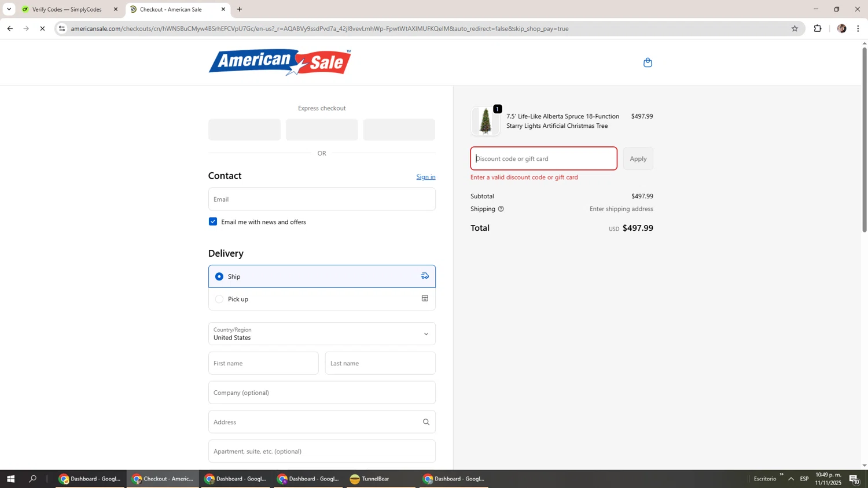Open Windows taskbar search
Screen dimensions: 868x488
pyautogui.click(x=33, y=479)
